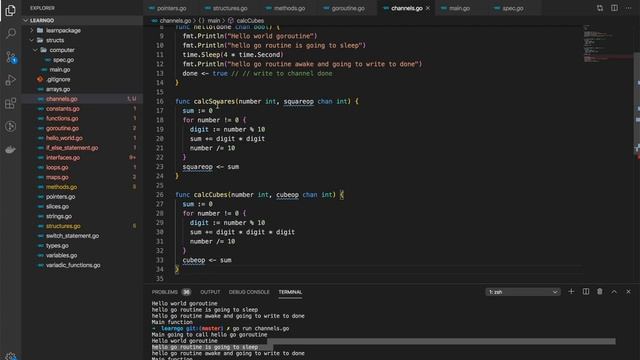
Task: Kill the terminal with trash icon
Action: click(x=600, y=292)
